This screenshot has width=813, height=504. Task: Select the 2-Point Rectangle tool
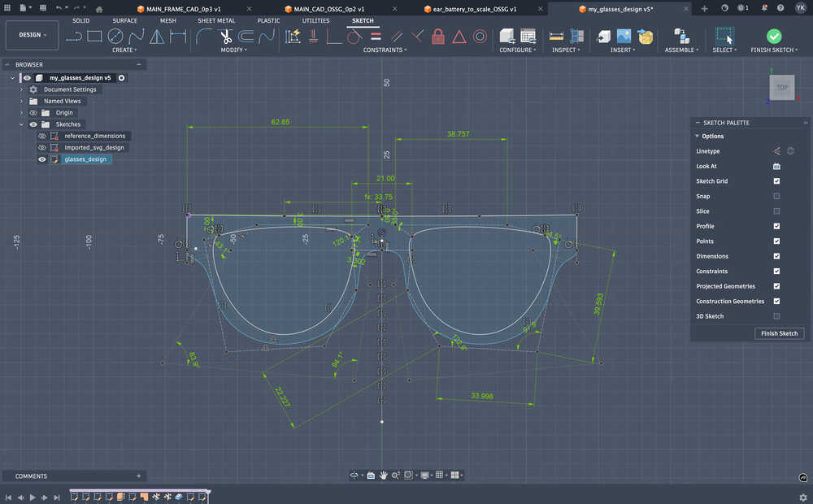coord(92,36)
